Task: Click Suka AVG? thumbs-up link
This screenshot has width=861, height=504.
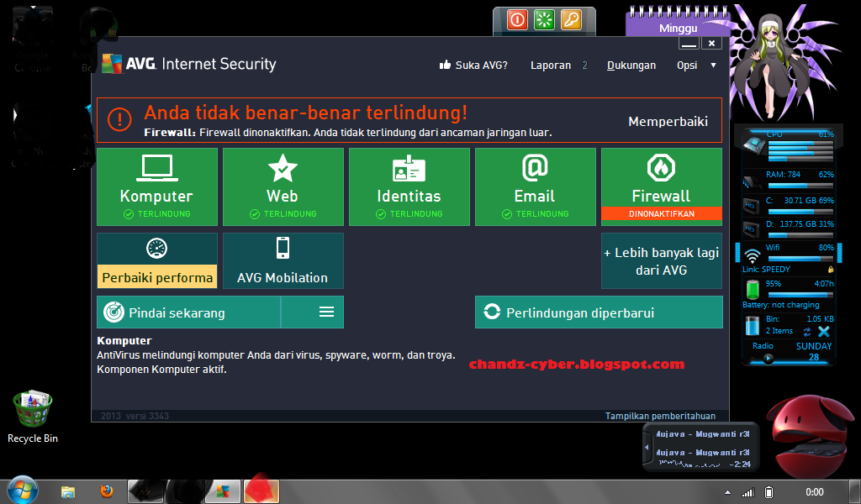Action: coord(473,66)
